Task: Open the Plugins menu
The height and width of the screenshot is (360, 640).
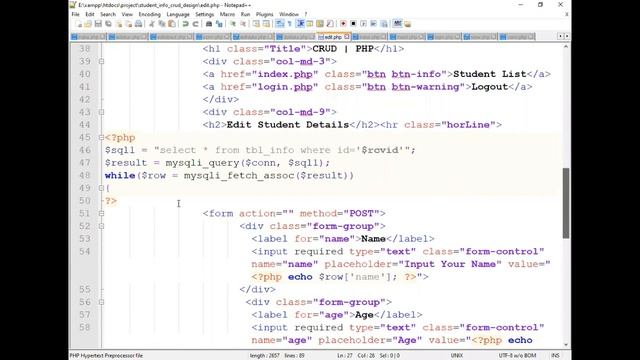Action: coord(264,14)
